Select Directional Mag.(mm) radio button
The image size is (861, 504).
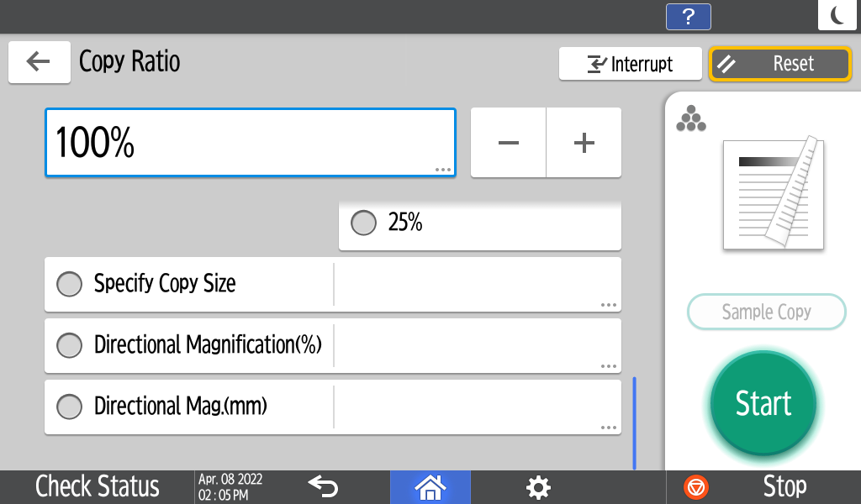pyautogui.click(x=69, y=407)
